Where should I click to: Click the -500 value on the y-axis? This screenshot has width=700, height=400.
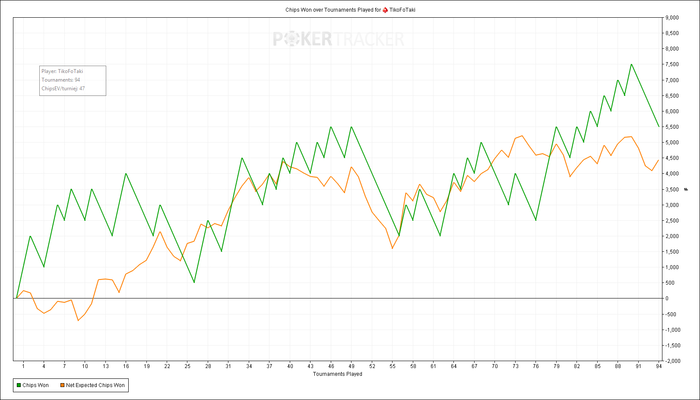coord(670,314)
